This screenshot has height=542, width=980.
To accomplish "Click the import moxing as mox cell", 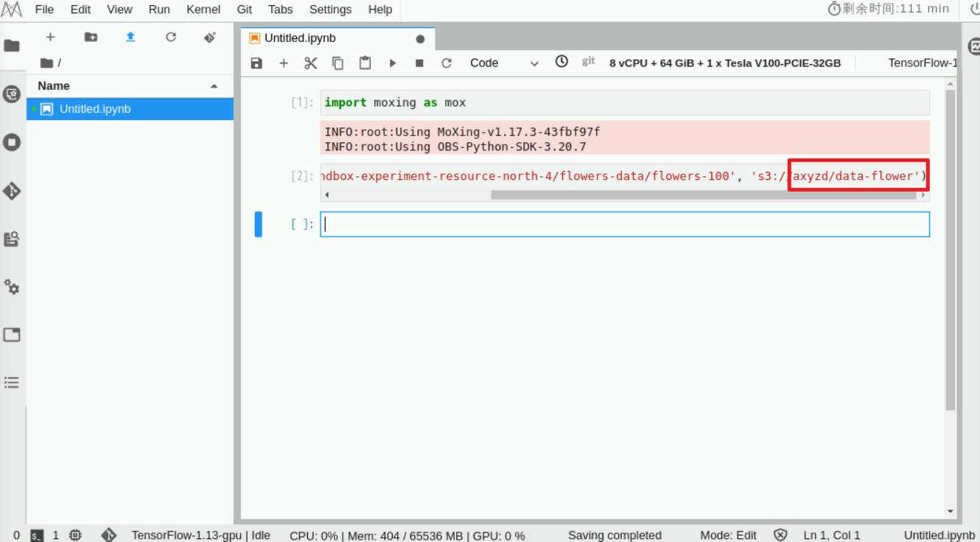I will pyautogui.click(x=625, y=103).
